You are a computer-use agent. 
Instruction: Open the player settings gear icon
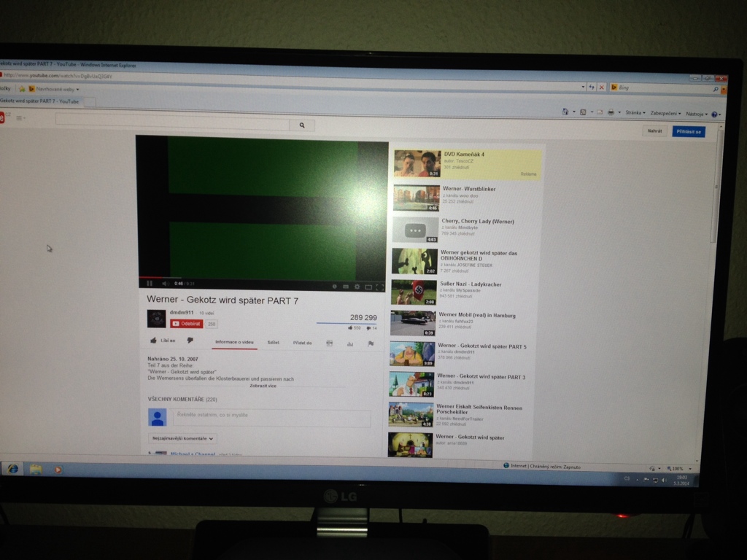357,287
